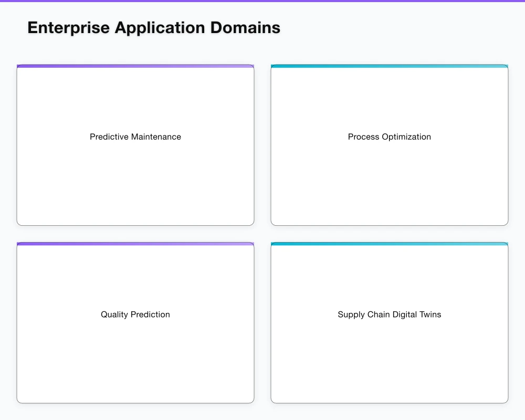Click blank area below Quality Prediction text
The image size is (525, 420).
pyautogui.click(x=135, y=361)
